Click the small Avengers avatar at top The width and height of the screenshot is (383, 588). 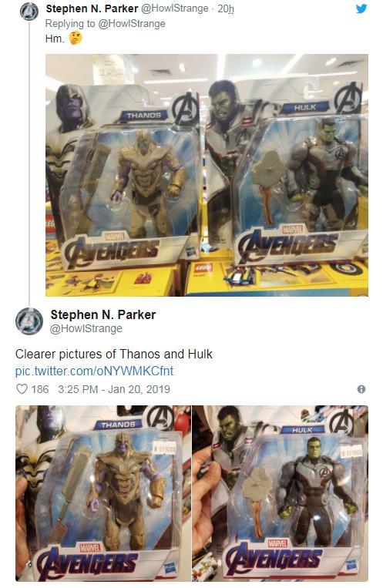(x=29, y=11)
